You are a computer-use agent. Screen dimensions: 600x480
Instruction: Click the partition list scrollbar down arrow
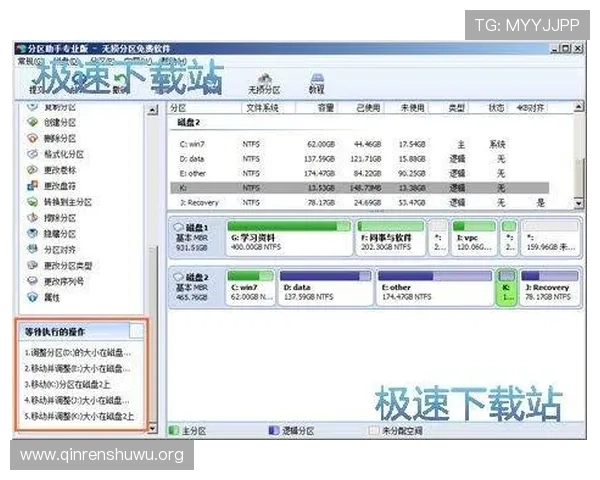tap(579, 204)
